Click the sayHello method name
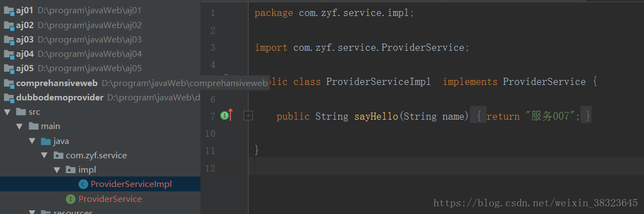 (376, 116)
